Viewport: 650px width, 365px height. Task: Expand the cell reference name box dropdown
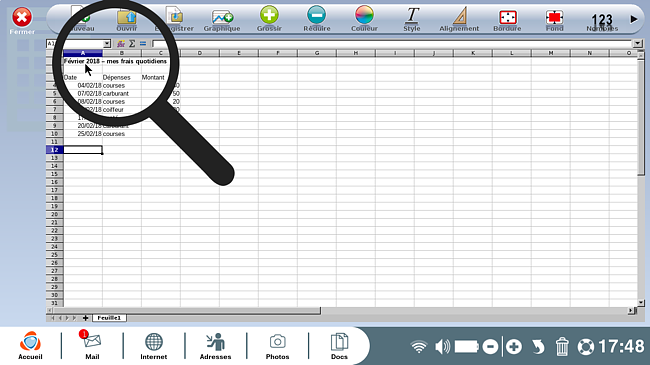107,44
